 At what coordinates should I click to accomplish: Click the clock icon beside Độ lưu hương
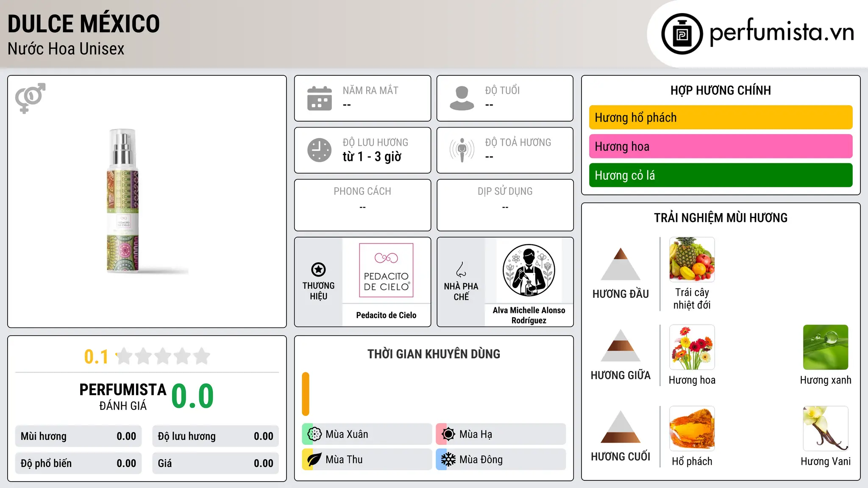pos(320,150)
